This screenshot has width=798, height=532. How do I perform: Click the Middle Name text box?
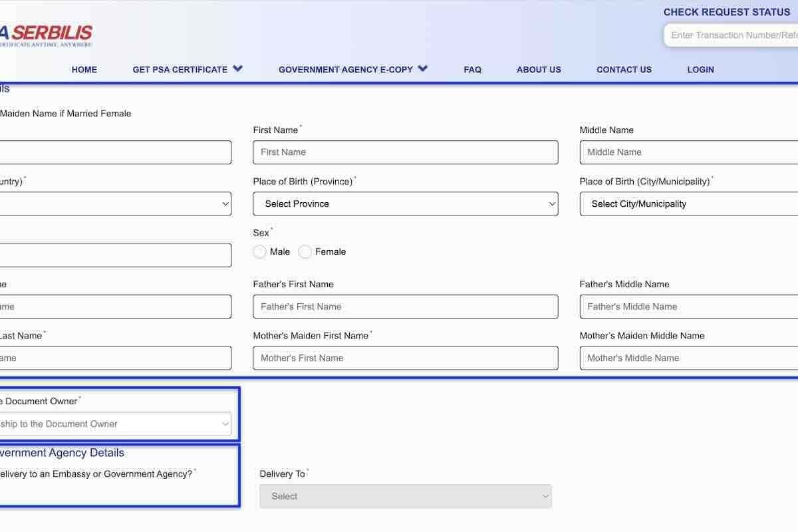[688, 152]
